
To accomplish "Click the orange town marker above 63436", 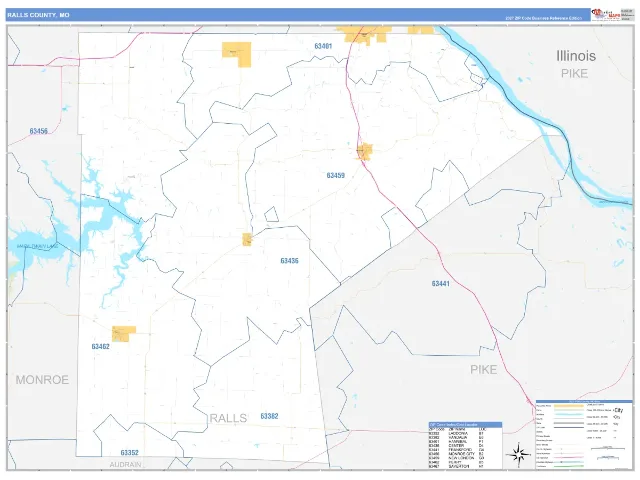I will (247, 239).
